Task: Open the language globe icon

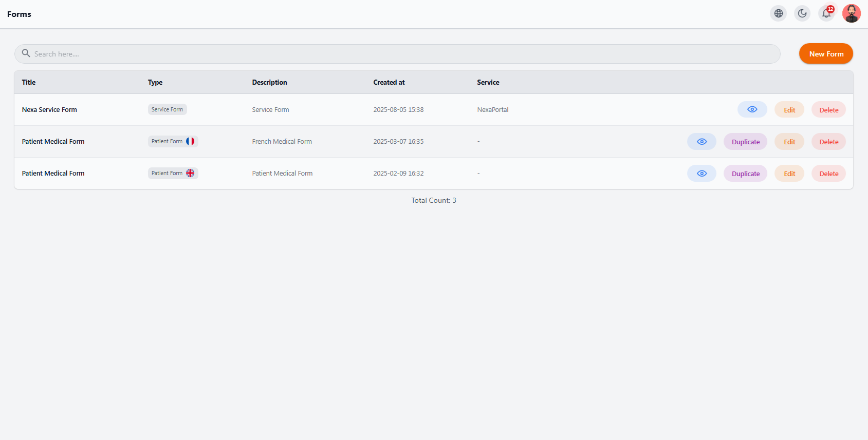Action: pyautogui.click(x=779, y=13)
